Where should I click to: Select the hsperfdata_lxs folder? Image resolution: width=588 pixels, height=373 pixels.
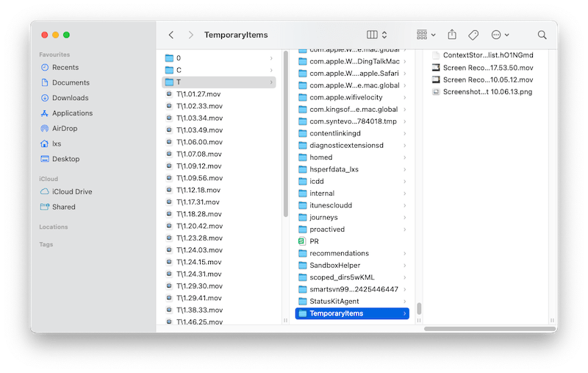352,170
